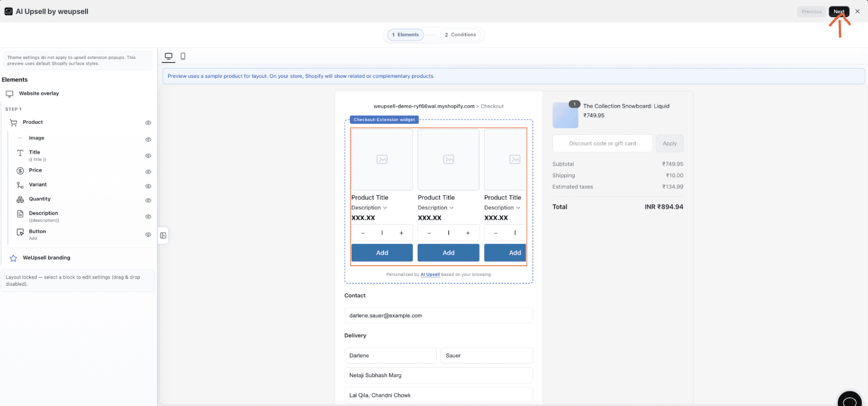Toggle visibility of Variant element

148,186
